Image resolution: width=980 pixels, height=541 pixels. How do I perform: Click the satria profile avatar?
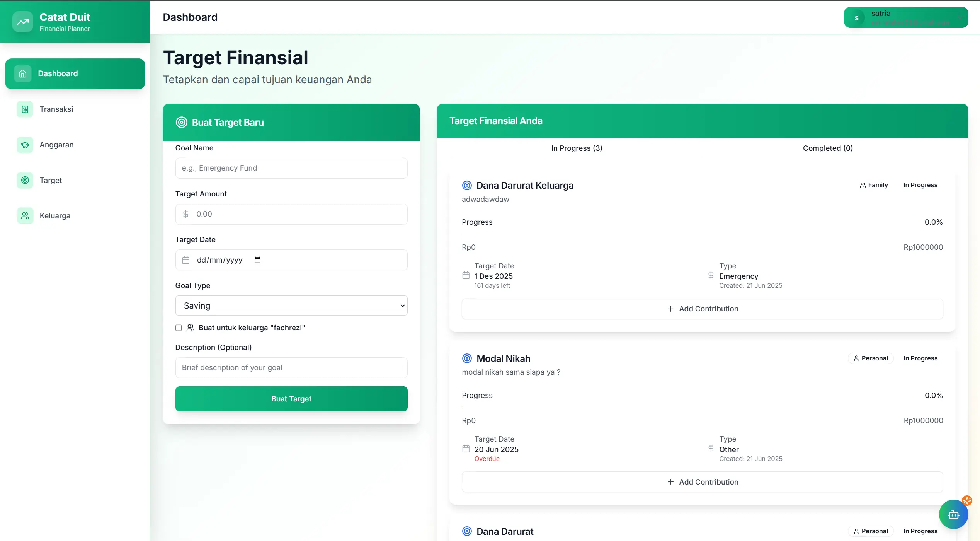click(x=856, y=17)
